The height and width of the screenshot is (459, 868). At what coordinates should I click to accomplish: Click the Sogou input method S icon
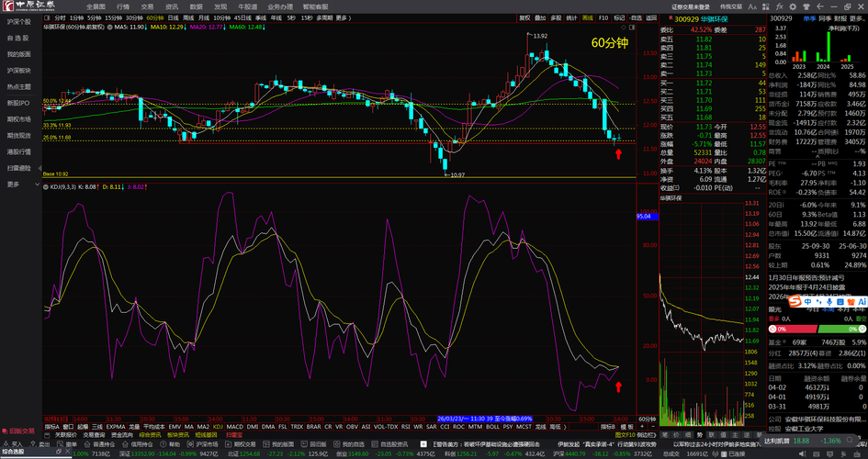pyautogui.click(x=795, y=301)
